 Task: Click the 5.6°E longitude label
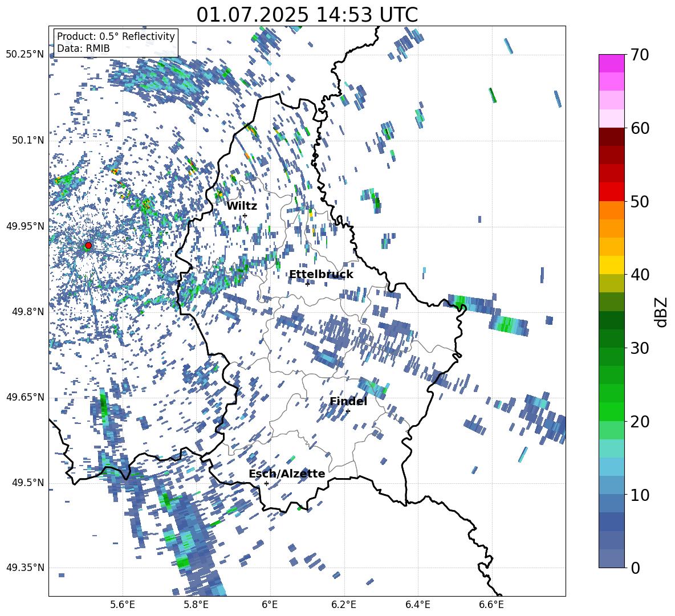tap(123, 605)
